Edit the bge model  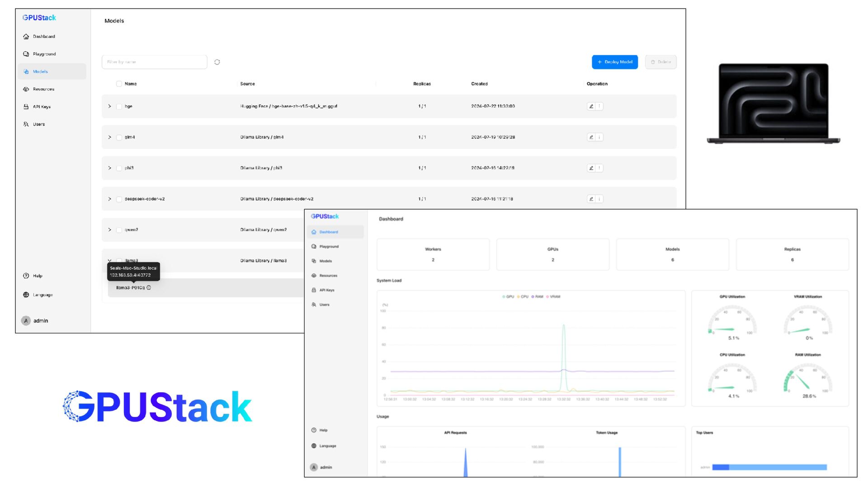click(591, 106)
